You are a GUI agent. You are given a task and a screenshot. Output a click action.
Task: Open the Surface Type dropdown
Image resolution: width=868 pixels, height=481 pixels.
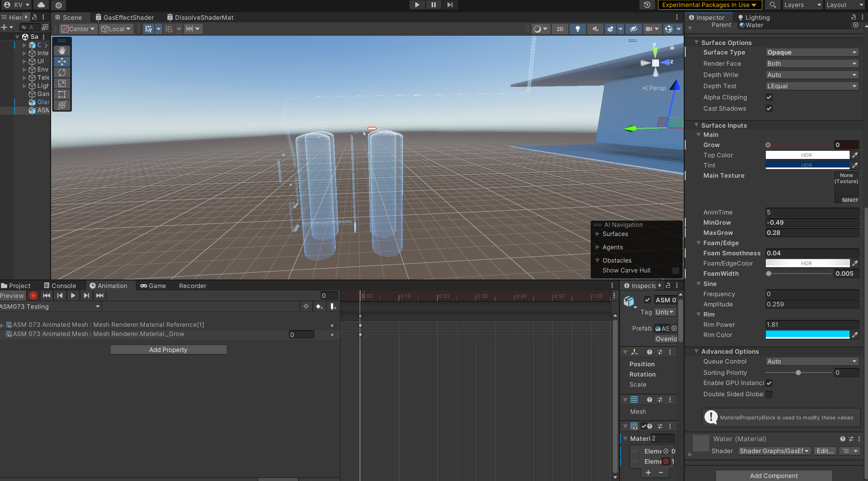point(812,52)
